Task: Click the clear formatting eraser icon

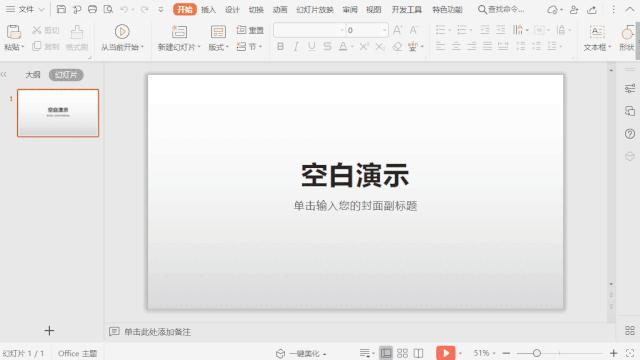Action: [x=397, y=47]
